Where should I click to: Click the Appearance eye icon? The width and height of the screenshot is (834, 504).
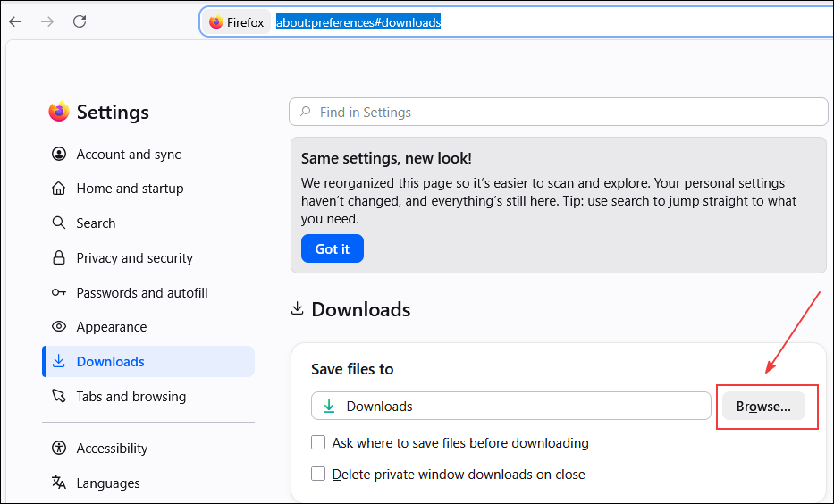coord(58,326)
